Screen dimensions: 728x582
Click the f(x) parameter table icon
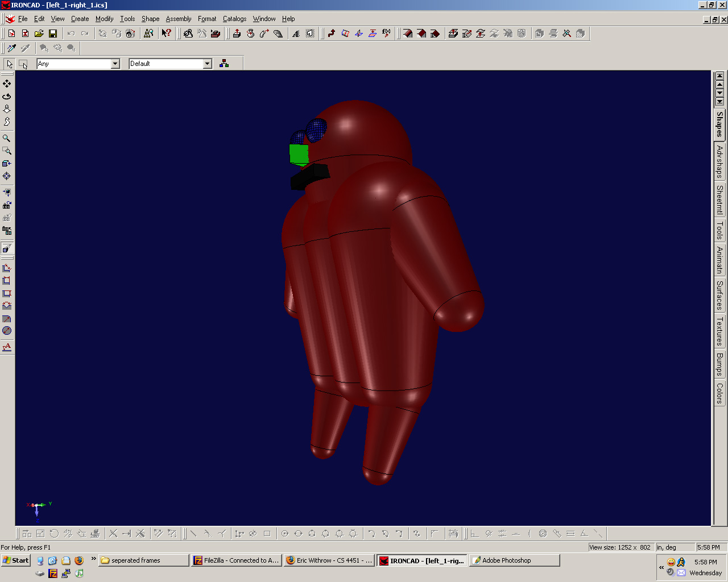[x=387, y=34]
